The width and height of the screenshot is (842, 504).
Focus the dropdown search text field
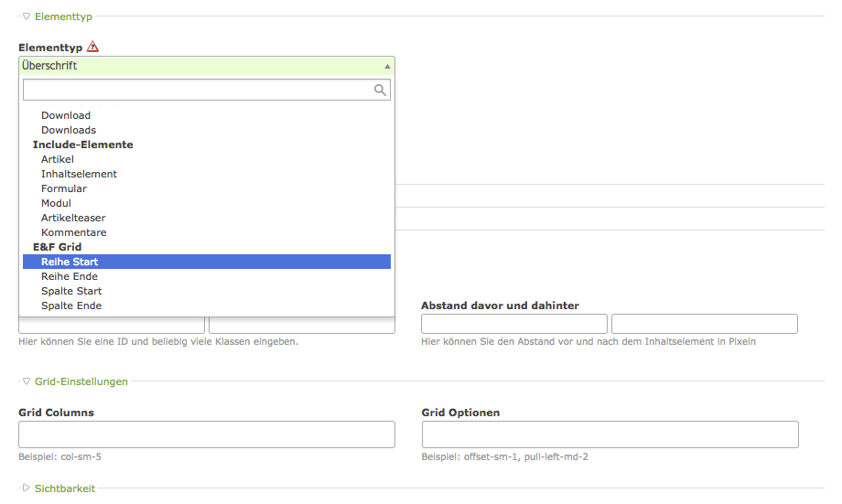(197, 90)
